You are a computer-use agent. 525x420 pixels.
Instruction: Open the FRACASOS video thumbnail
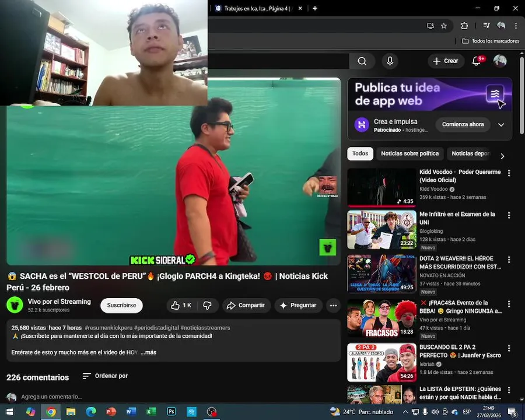(x=381, y=318)
